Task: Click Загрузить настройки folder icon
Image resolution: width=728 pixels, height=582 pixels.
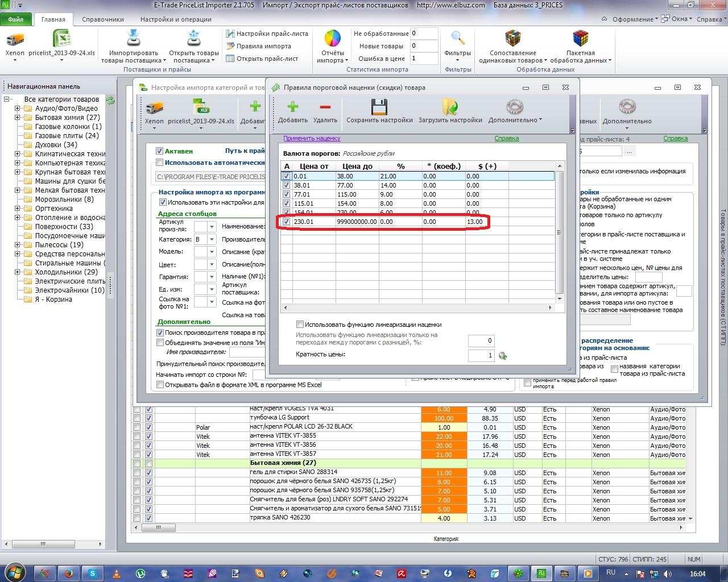Action: click(450, 107)
